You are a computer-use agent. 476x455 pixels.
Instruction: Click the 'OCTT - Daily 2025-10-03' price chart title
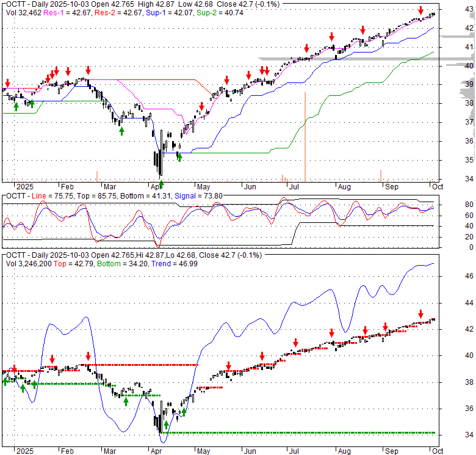(47, 4)
